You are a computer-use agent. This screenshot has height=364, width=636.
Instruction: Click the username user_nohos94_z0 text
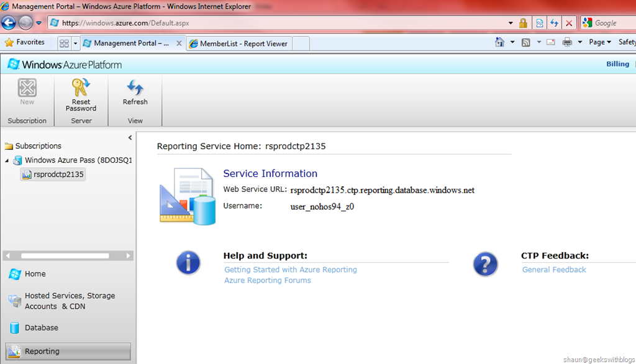pos(322,207)
